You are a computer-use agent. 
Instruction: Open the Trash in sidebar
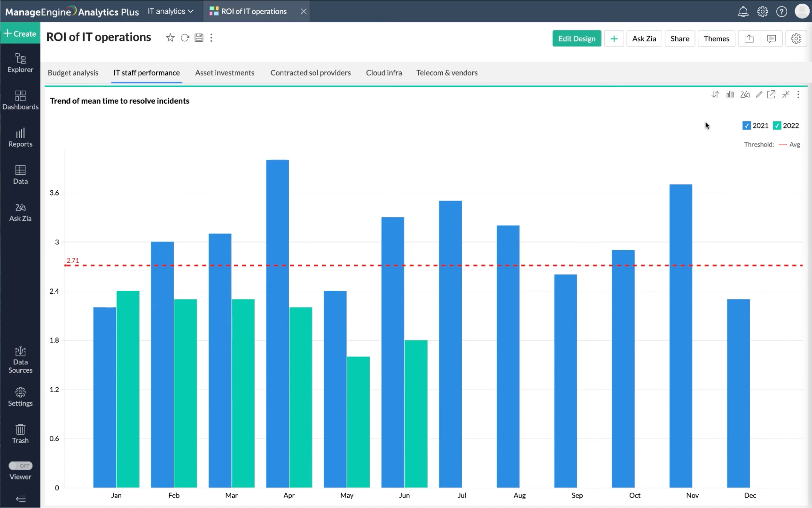pos(20,434)
